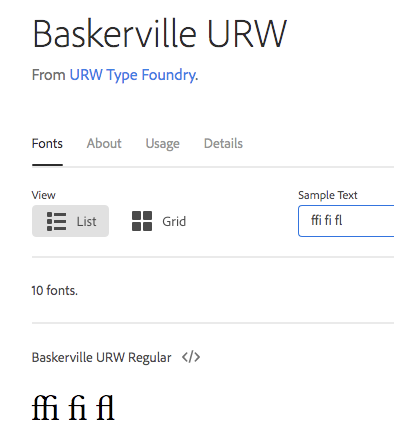Image resolution: width=394 pixels, height=439 pixels.
Task: Switch to the Fonts tab
Action: point(47,144)
